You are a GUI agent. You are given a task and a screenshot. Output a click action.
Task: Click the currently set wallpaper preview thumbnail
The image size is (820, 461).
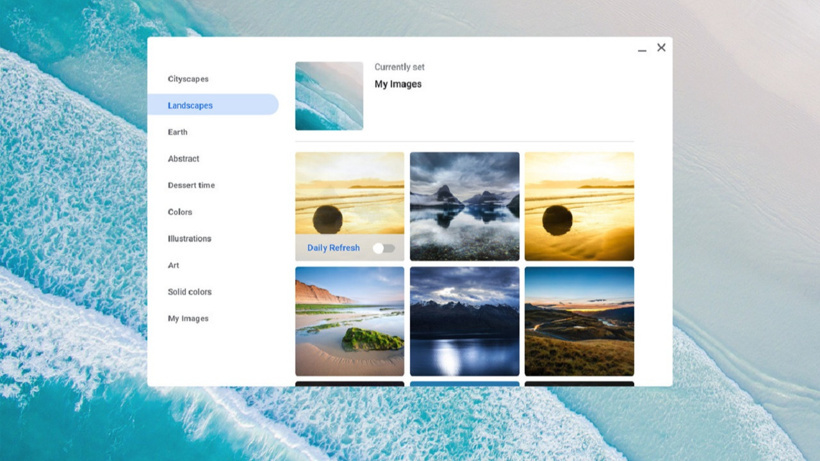click(329, 96)
